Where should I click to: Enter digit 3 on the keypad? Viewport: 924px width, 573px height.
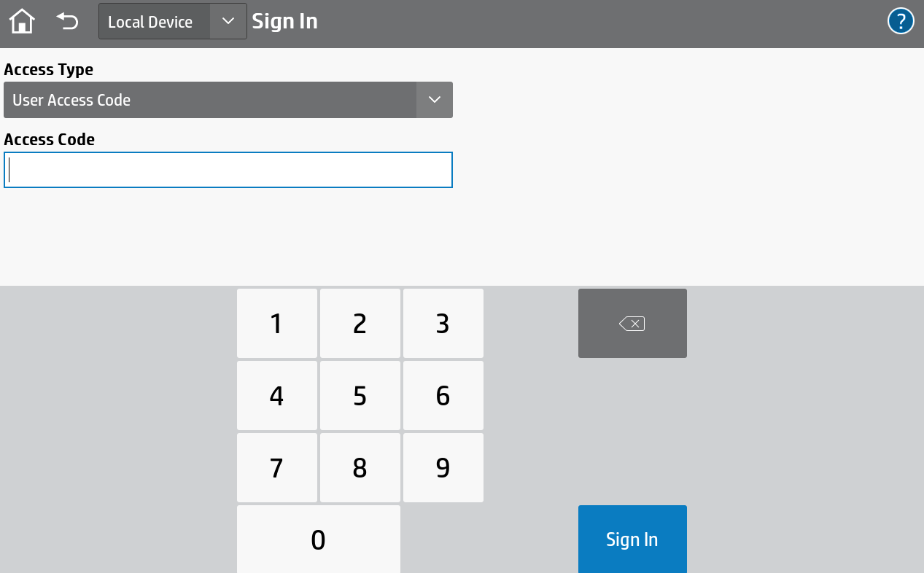(443, 324)
